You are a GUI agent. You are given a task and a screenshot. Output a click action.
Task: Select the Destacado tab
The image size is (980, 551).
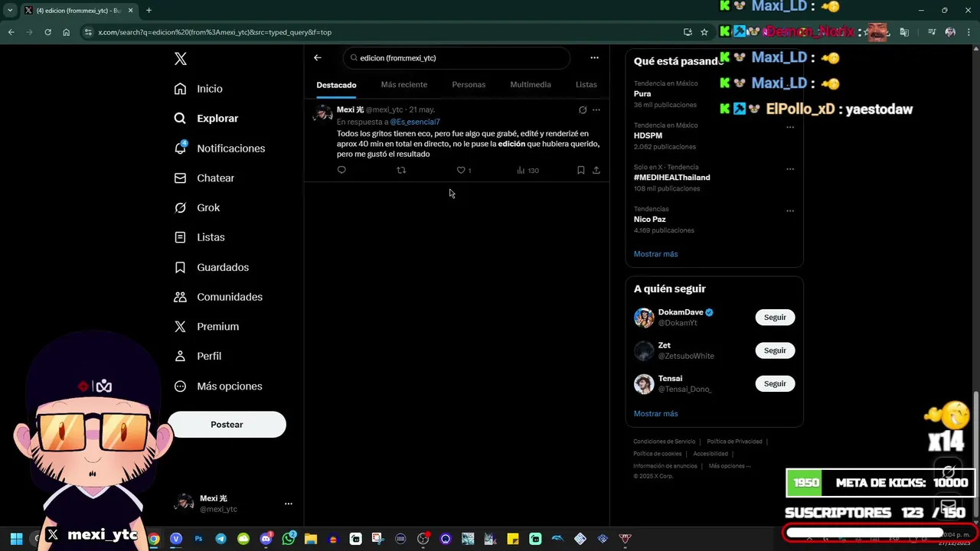coord(337,85)
